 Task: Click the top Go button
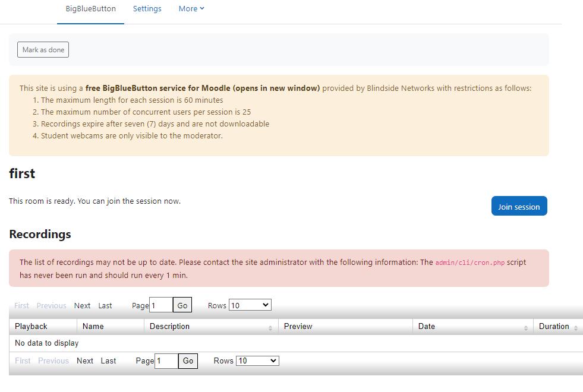pos(182,305)
